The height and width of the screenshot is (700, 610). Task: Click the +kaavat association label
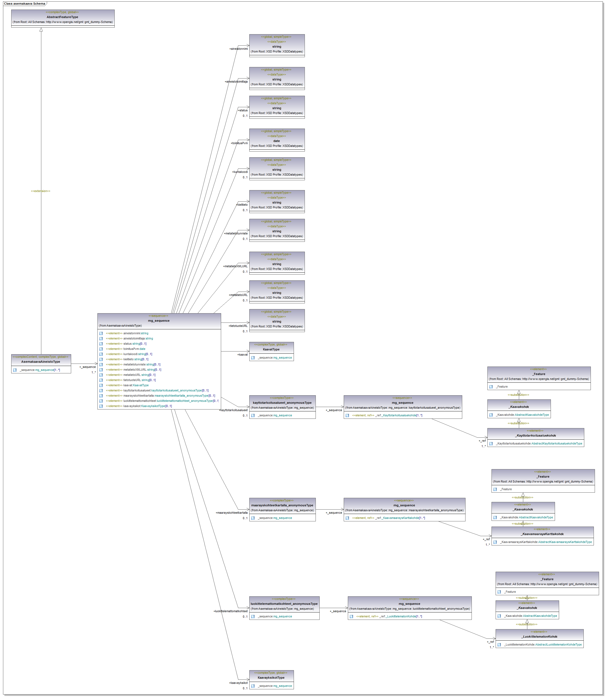point(242,355)
